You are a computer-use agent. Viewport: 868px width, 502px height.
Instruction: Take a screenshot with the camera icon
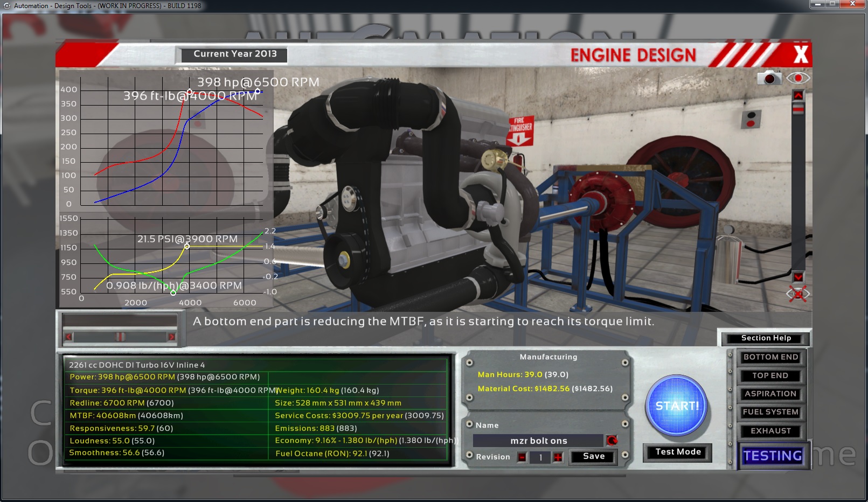pos(769,78)
